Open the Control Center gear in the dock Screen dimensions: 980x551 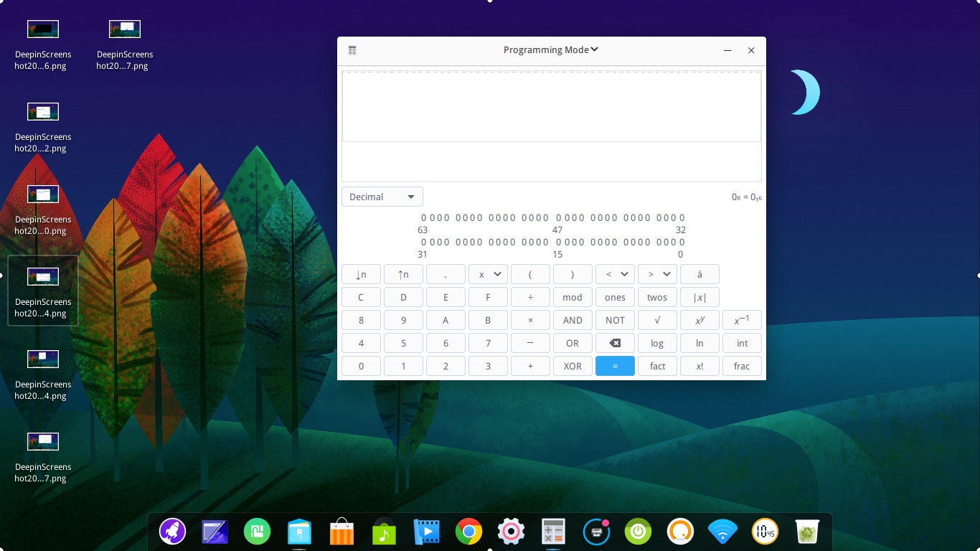[x=511, y=532]
